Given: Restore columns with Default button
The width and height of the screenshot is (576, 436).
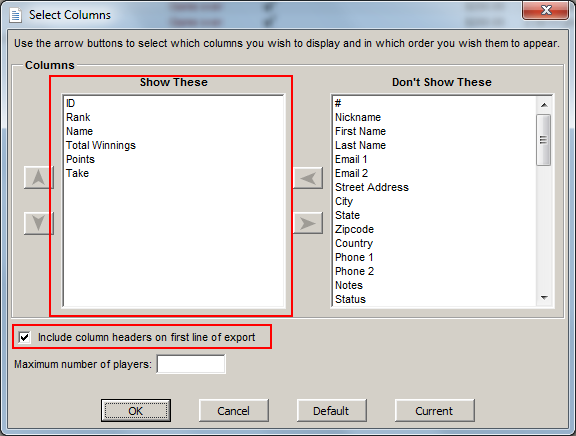Looking at the screenshot, I should point(331,411).
